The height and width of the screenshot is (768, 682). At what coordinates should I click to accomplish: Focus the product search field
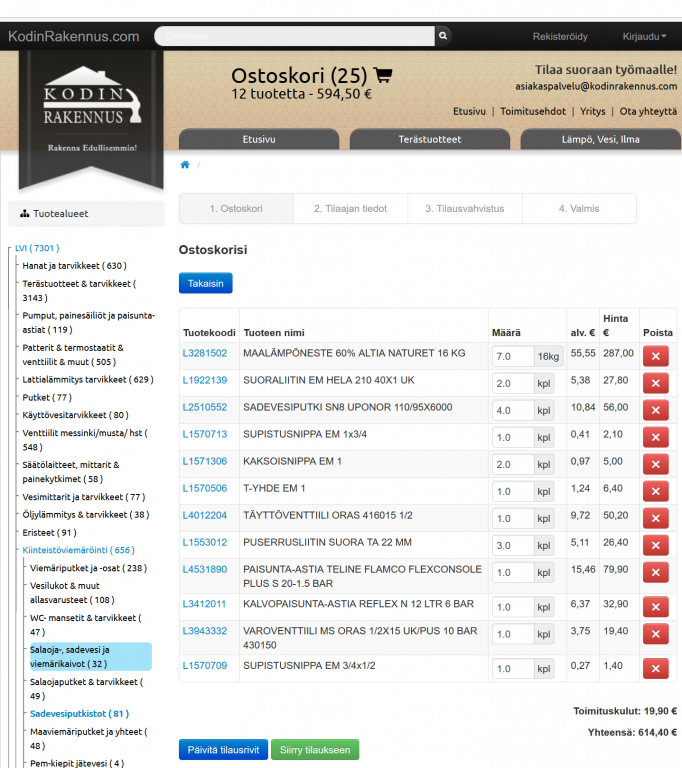pos(294,36)
